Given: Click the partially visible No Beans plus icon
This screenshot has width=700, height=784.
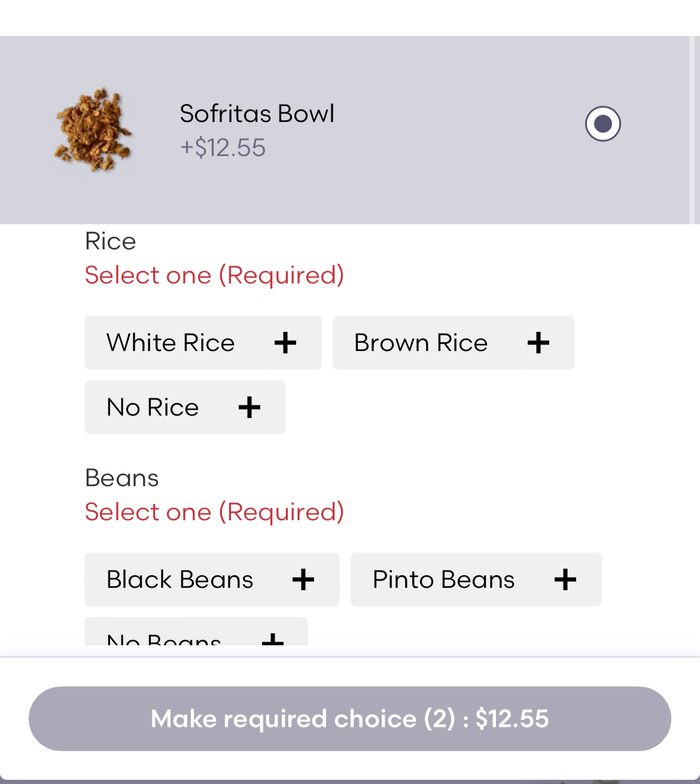Looking at the screenshot, I should pyautogui.click(x=273, y=640).
